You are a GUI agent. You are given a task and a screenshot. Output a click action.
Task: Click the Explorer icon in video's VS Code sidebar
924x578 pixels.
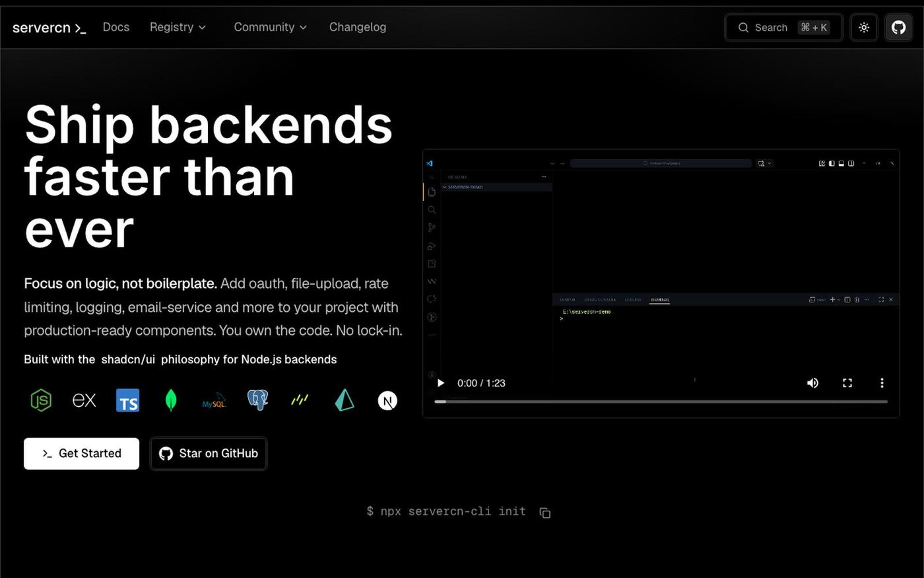click(x=432, y=192)
